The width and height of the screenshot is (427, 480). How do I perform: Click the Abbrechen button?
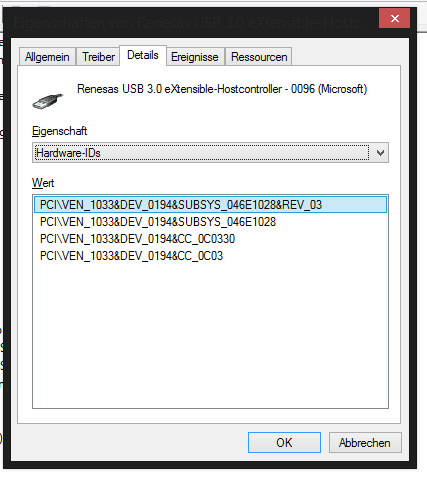tap(365, 443)
